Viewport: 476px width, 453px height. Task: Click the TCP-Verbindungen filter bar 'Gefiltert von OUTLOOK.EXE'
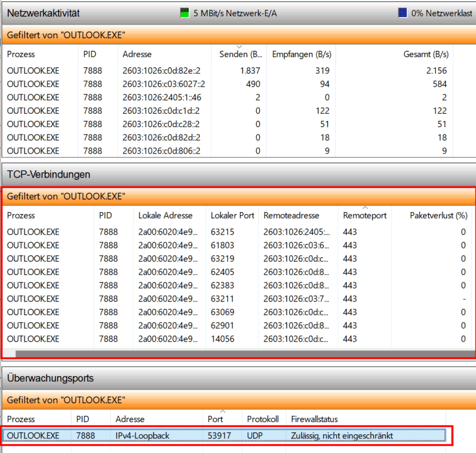click(238, 196)
